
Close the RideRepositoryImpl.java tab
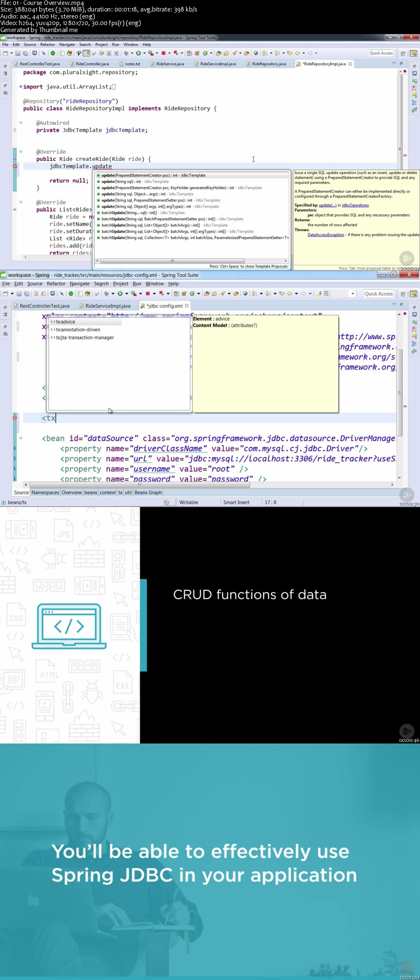(x=350, y=64)
